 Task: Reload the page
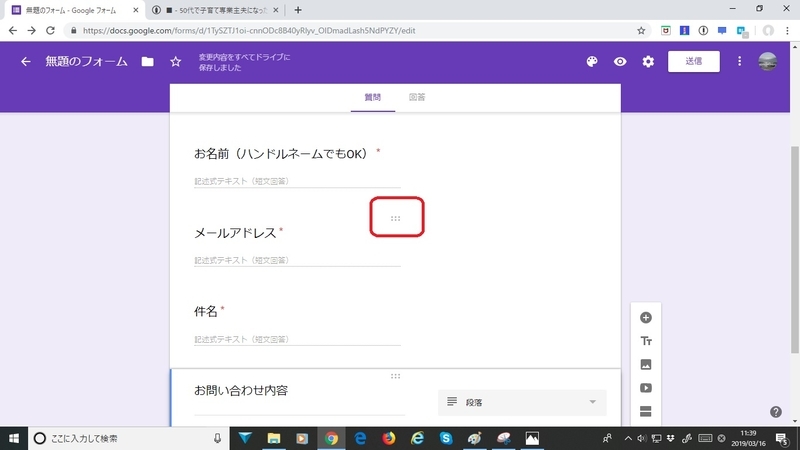point(50,31)
